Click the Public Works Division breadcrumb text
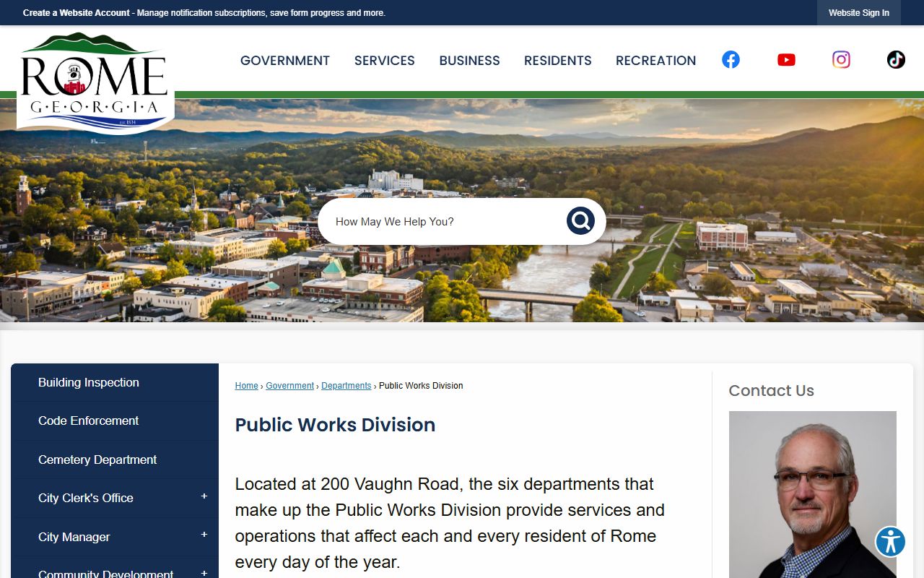924x578 pixels. [x=421, y=386]
